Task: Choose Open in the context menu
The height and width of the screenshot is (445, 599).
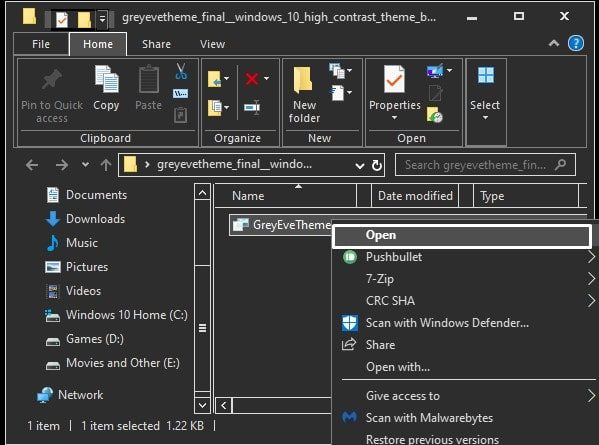Action: point(462,235)
